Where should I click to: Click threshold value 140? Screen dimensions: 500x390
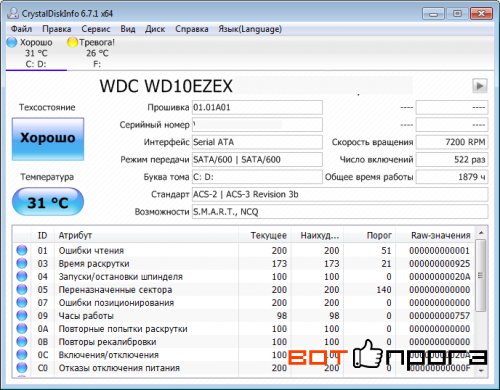tap(384, 289)
